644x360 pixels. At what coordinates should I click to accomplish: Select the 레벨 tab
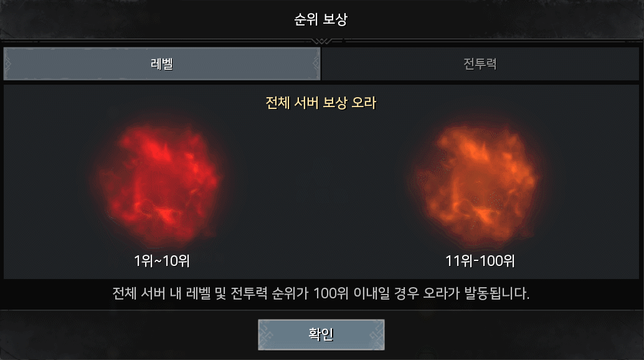(162, 64)
